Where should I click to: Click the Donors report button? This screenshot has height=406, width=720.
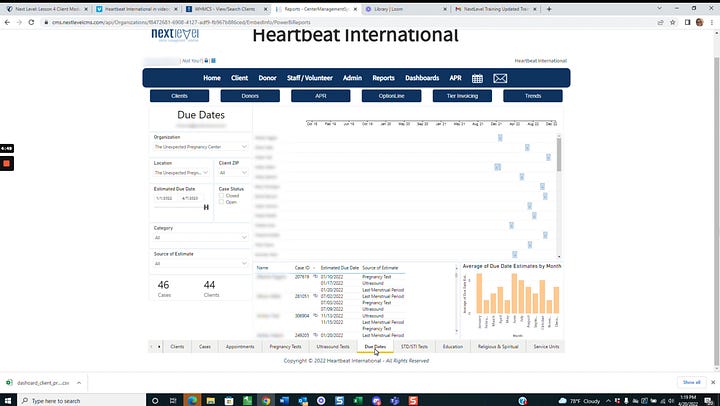pos(250,96)
